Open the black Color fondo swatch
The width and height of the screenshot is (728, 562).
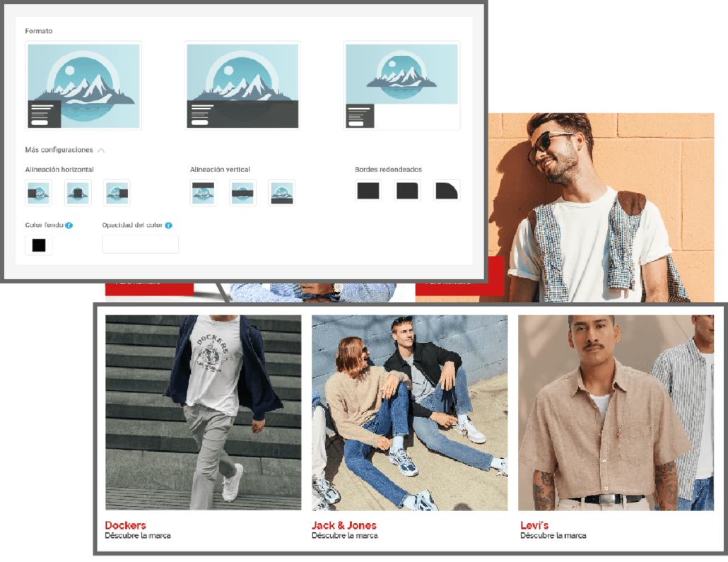39,245
